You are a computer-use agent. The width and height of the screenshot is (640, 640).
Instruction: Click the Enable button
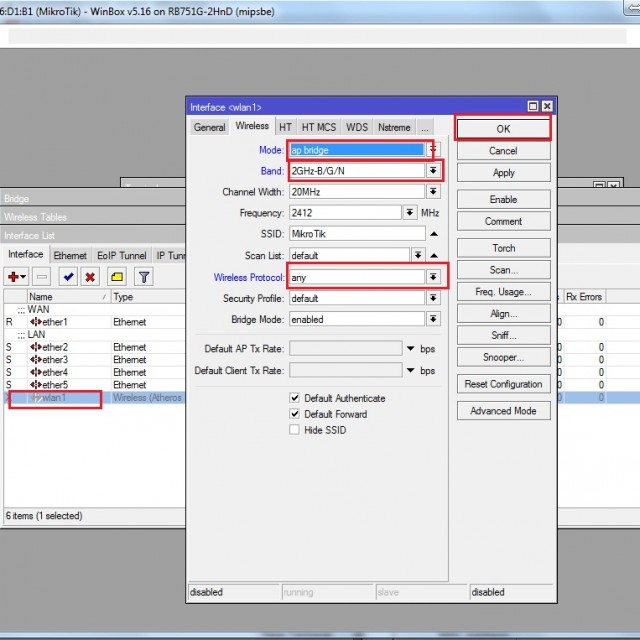tap(503, 200)
